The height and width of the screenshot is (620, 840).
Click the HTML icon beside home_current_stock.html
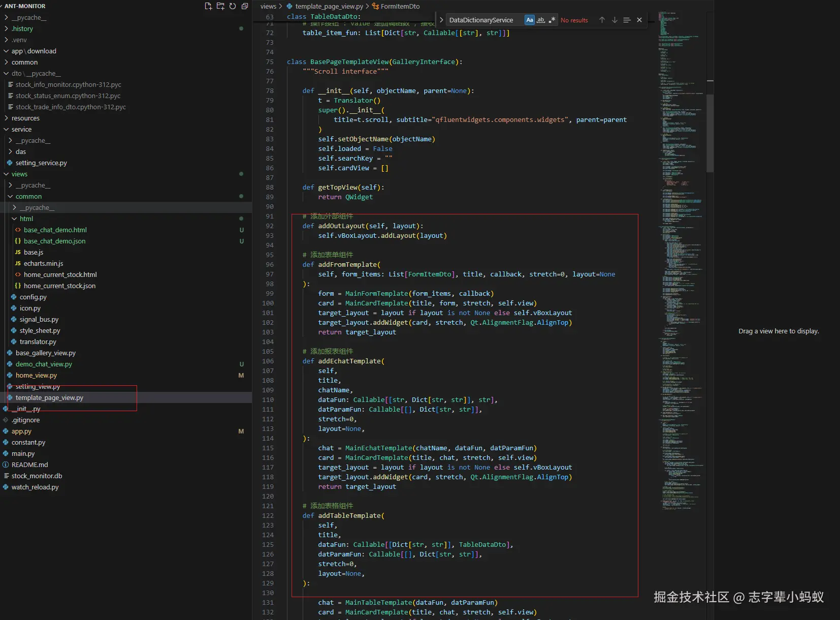click(18, 274)
